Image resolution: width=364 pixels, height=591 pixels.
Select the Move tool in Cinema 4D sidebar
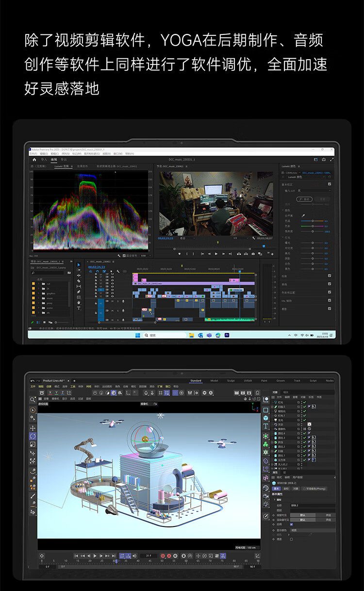point(33,428)
